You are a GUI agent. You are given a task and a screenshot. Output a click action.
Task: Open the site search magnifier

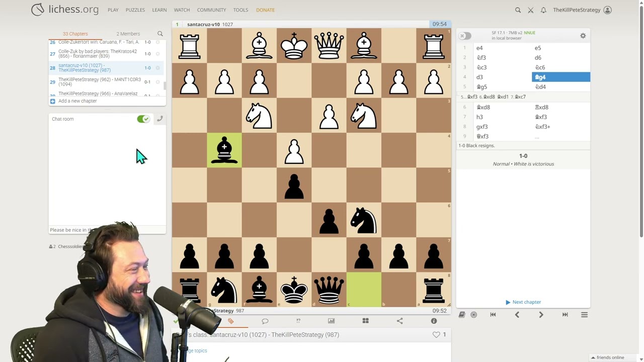(x=518, y=10)
